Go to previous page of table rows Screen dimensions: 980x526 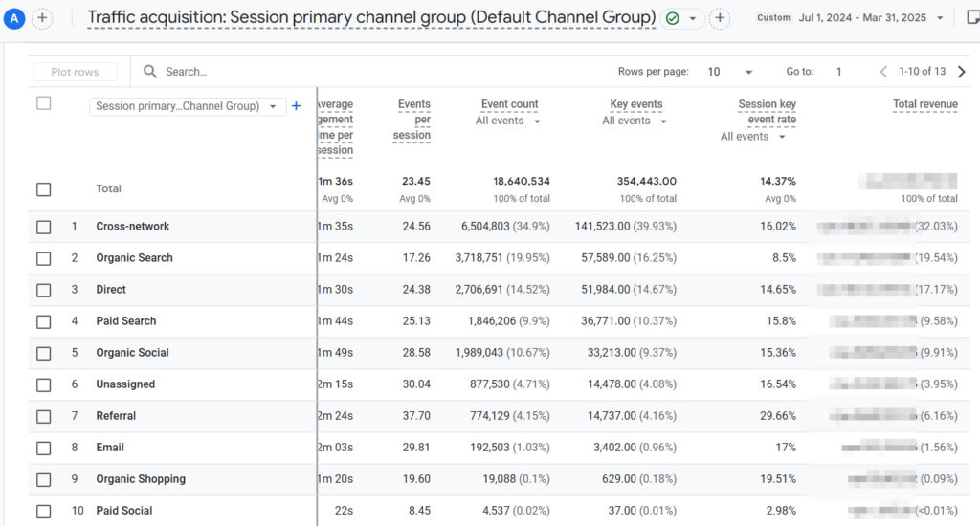click(x=884, y=72)
